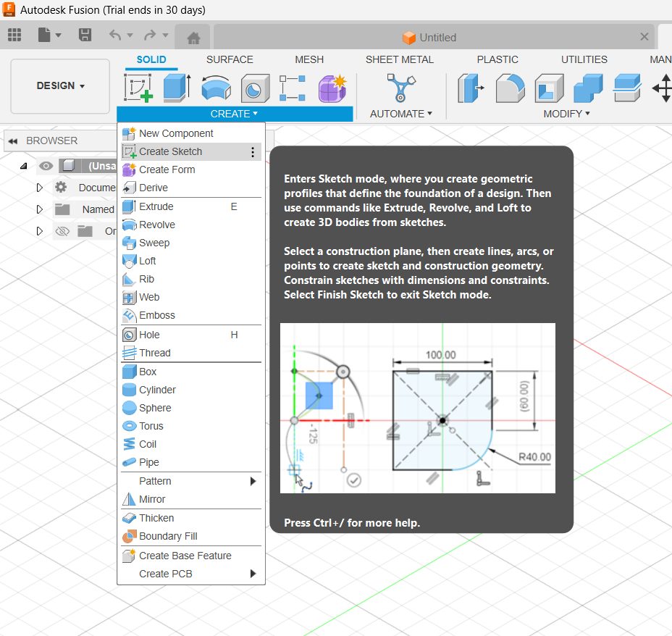Toggle visibility of the root component
Image resolution: width=672 pixels, height=636 pixels.
pos(46,166)
